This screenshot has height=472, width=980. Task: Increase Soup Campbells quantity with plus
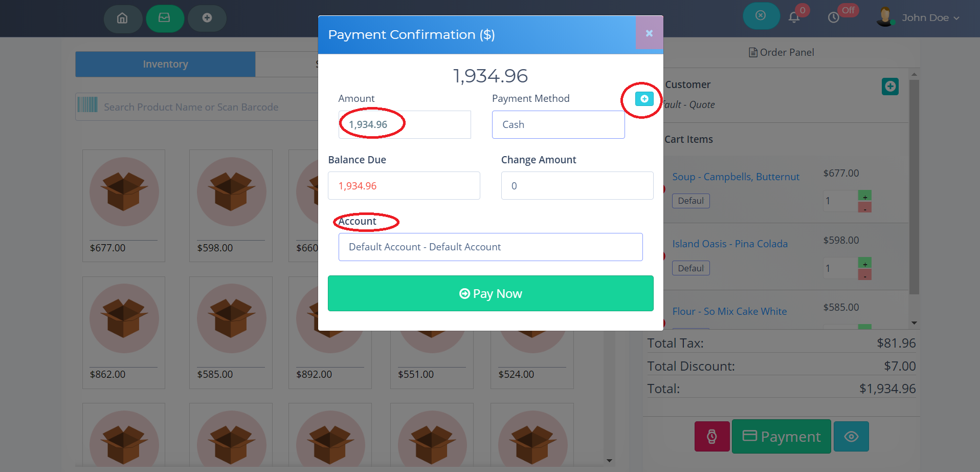click(x=864, y=196)
